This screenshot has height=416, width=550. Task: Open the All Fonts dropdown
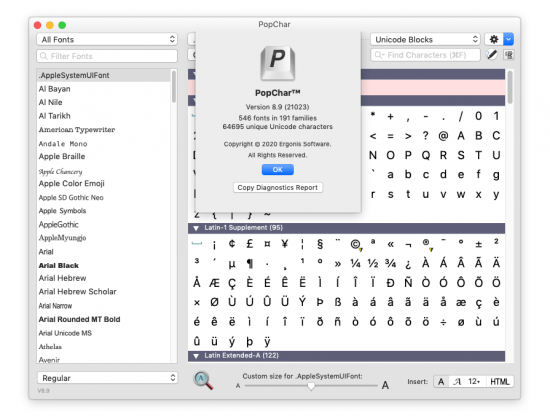[x=107, y=39]
